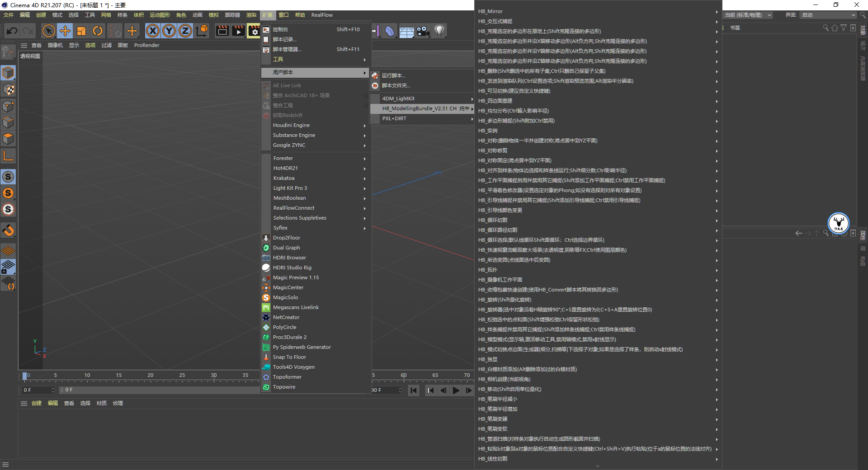Image resolution: width=868 pixels, height=470 pixels.
Task: Click Play Forwards button
Action: (x=456, y=390)
